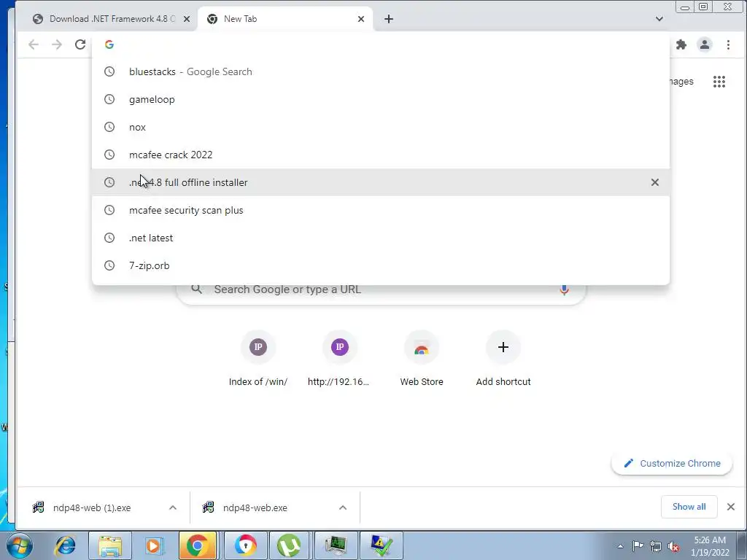
Task: Open Windows Explorer from the taskbar
Action: coord(111,545)
